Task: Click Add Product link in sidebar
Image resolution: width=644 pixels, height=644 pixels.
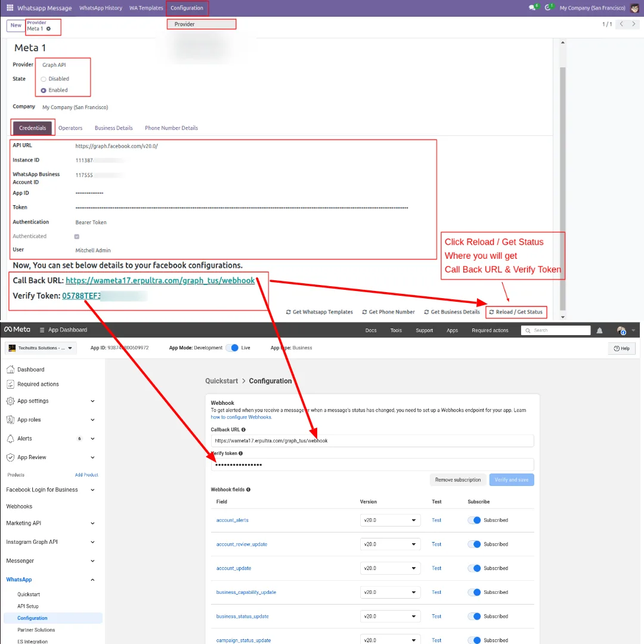Action: (x=86, y=475)
